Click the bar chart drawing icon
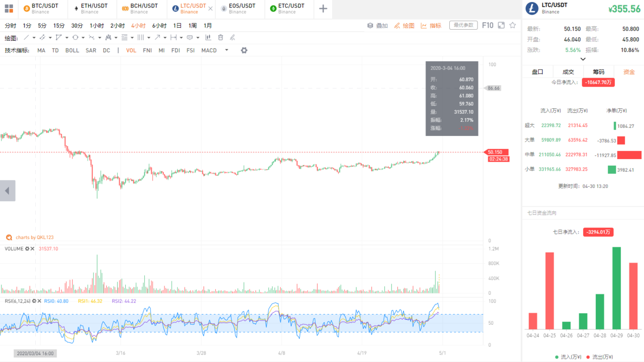 coord(207,38)
